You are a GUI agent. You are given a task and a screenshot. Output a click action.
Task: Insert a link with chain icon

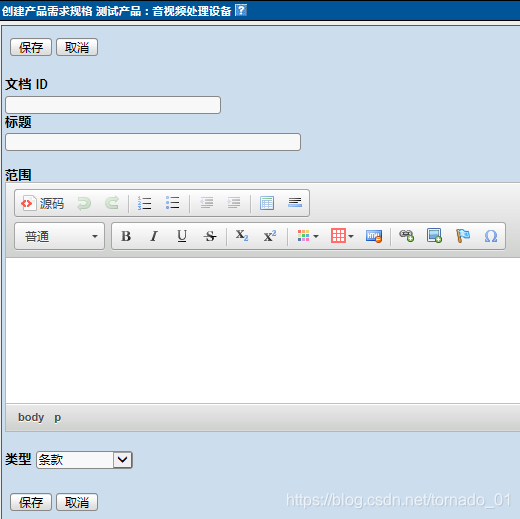pos(407,236)
